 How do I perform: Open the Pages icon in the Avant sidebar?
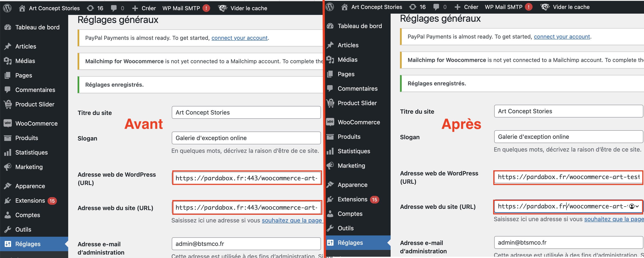click(x=8, y=75)
